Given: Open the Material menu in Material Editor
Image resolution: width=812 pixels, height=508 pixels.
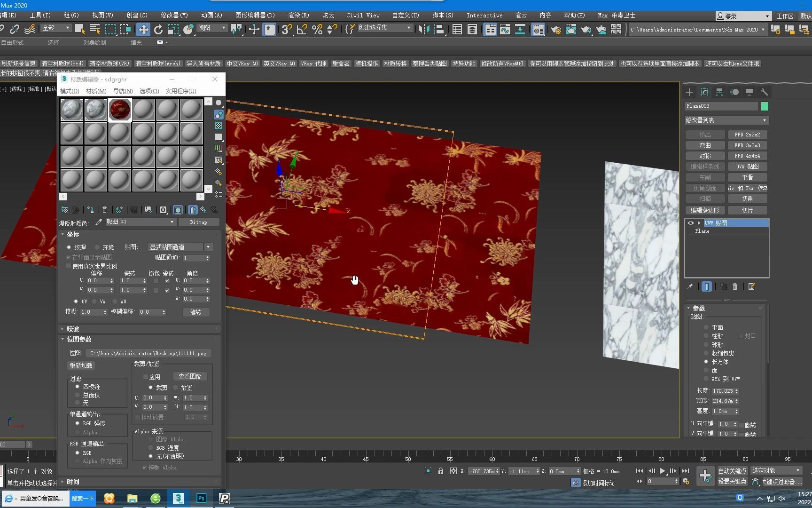Looking at the screenshot, I should pyautogui.click(x=96, y=91).
